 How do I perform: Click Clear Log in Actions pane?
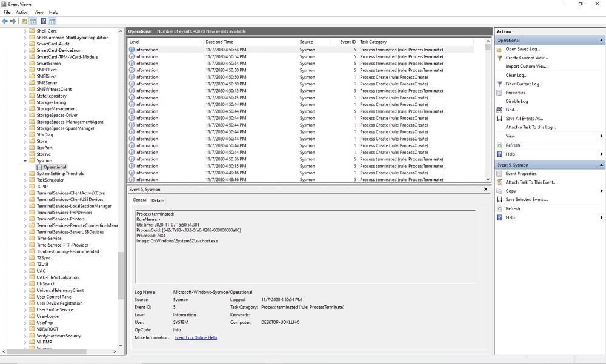516,75
